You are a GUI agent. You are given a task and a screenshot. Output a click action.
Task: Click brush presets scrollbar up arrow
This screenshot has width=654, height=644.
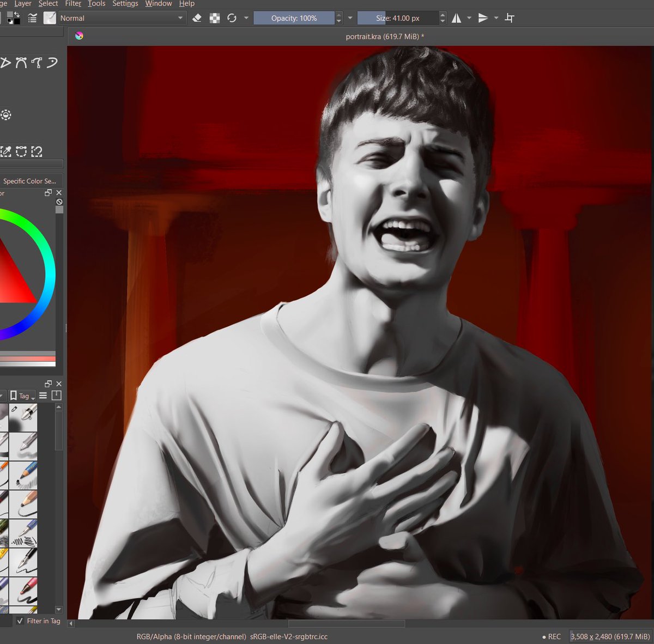point(59,407)
